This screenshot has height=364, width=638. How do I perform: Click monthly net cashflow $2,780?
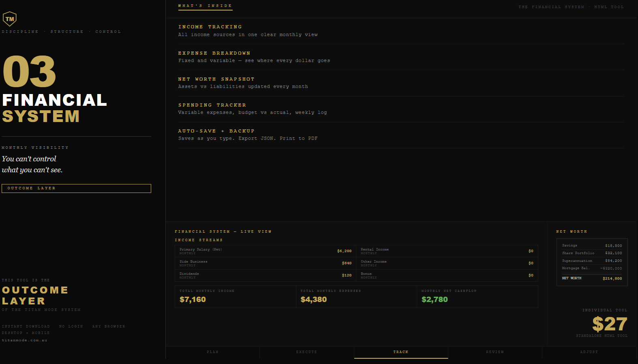click(435, 300)
